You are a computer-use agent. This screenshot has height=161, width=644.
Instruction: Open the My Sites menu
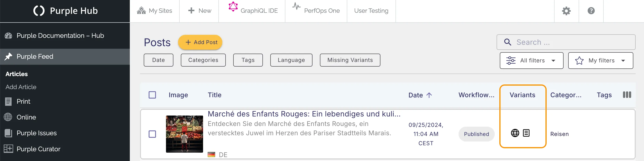coord(154,11)
